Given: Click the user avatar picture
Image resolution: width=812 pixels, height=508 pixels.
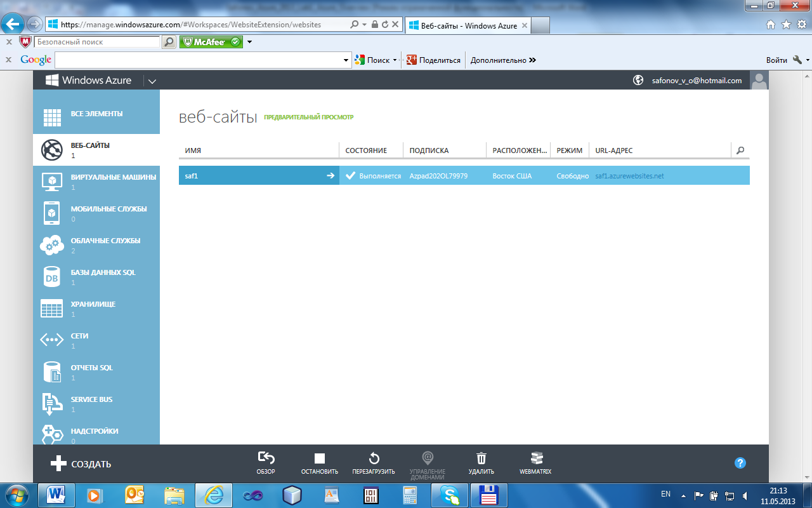Looking at the screenshot, I should pos(759,81).
